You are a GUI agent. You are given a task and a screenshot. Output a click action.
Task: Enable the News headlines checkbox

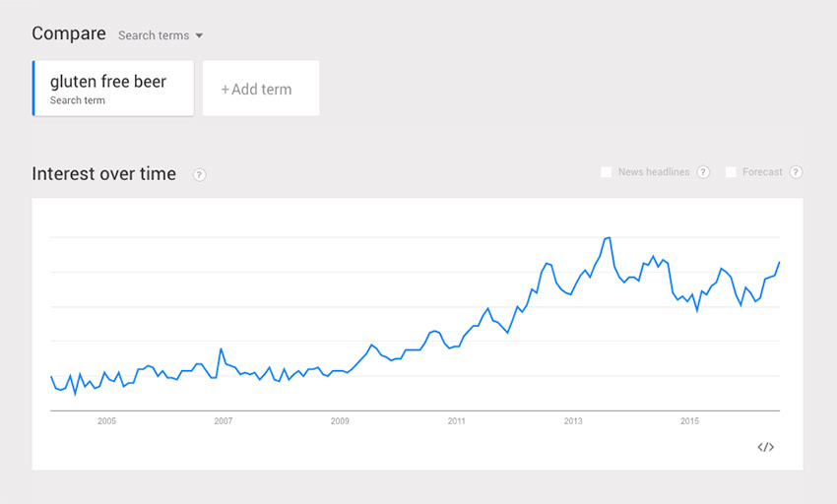point(606,172)
